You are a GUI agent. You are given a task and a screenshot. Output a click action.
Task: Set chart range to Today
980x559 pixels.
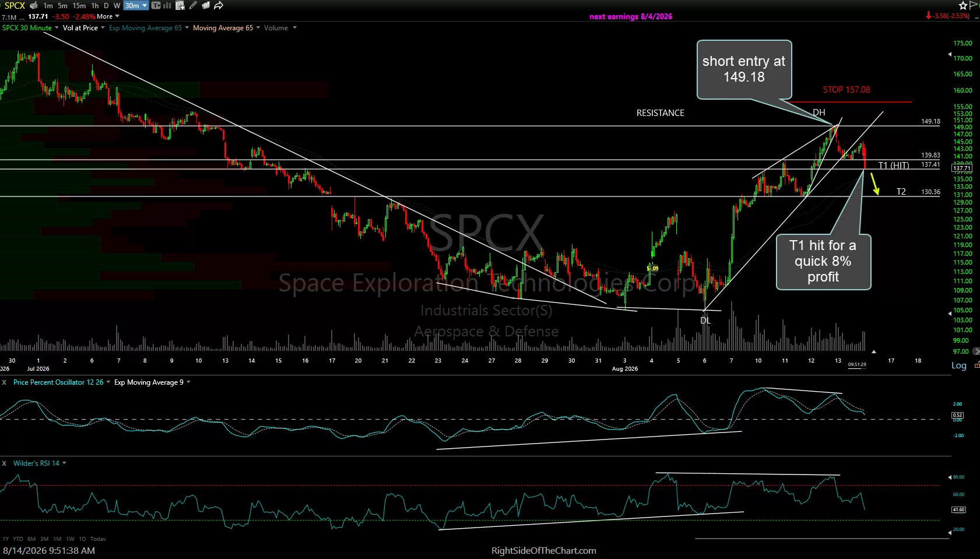point(98,539)
